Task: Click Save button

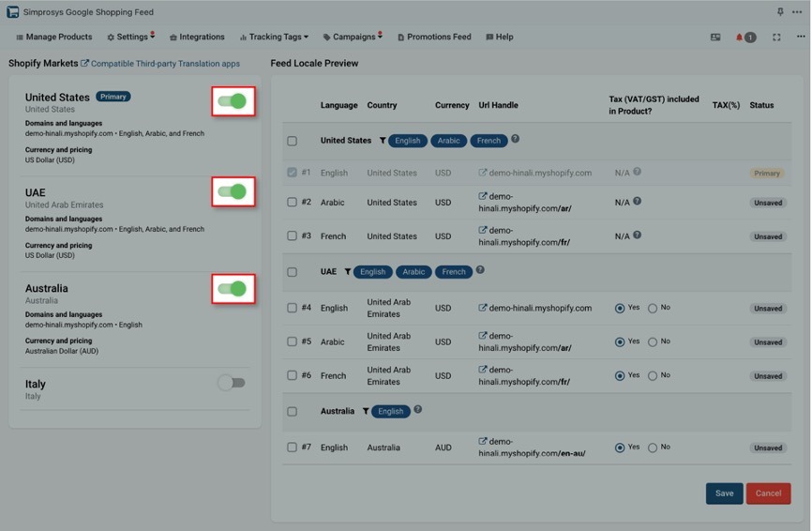Action: 724,493
